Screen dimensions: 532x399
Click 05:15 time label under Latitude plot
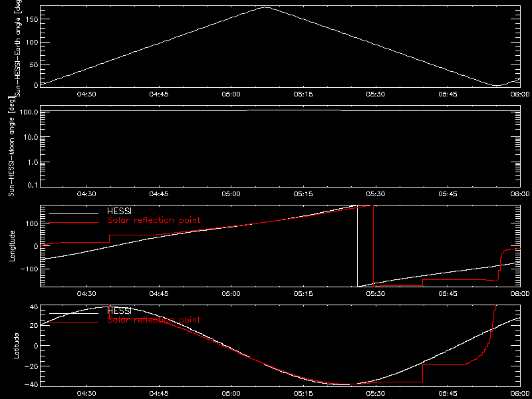pyautogui.click(x=303, y=395)
